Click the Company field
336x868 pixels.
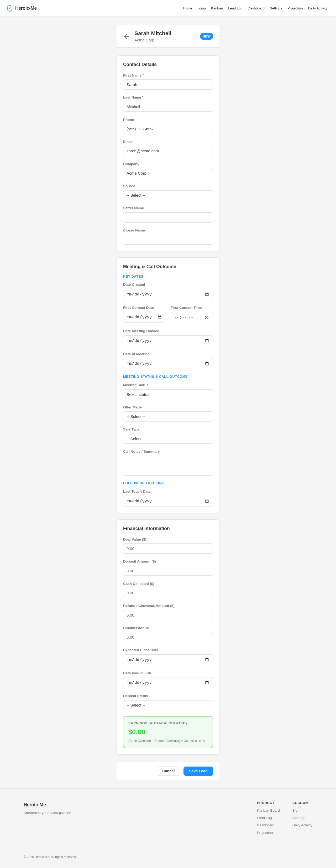click(168, 173)
